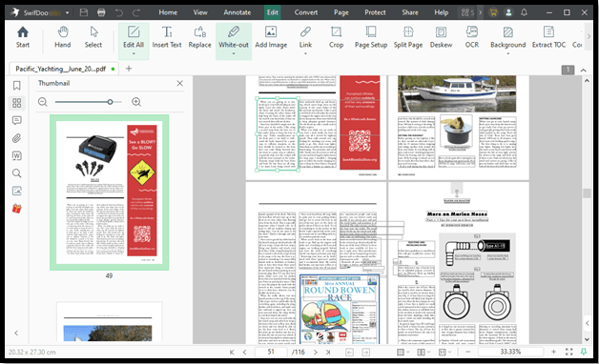Jump to the first page

(232, 352)
